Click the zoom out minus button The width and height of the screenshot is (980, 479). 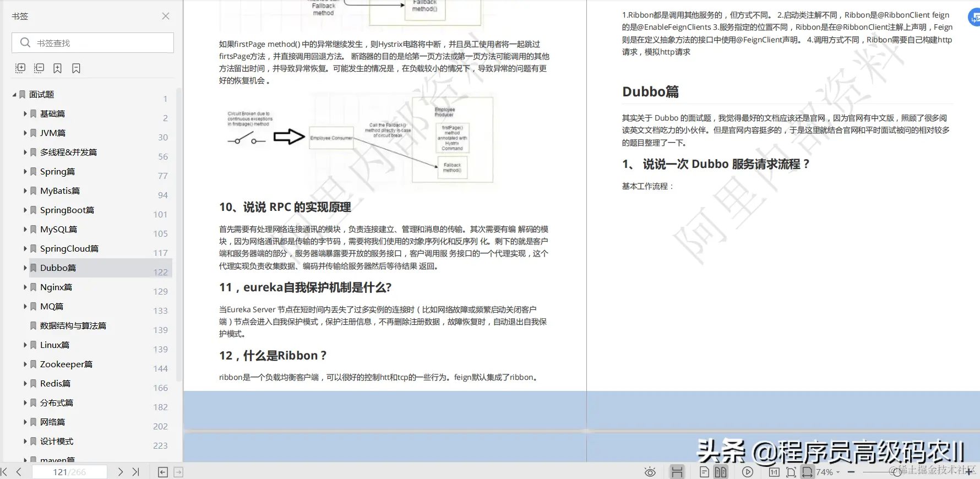click(851, 472)
